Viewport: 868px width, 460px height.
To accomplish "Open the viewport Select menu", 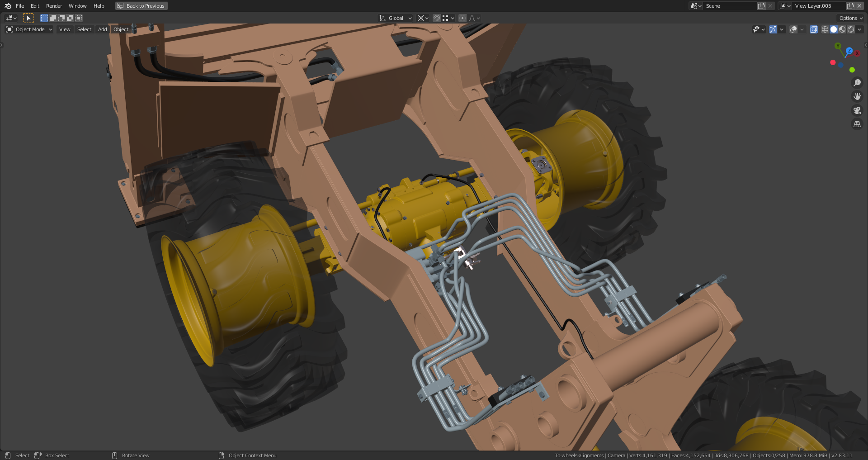I will 84,29.
